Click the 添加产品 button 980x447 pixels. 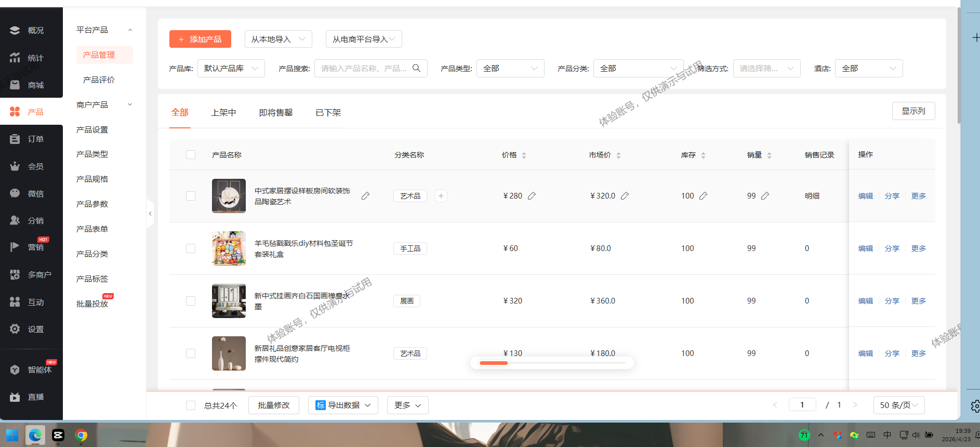[200, 39]
